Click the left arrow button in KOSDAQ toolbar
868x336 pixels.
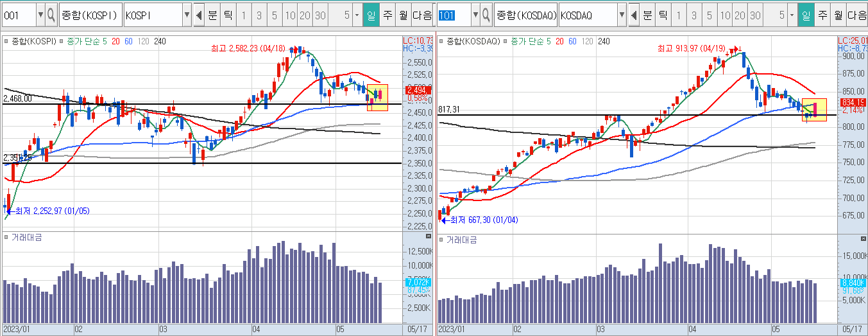coord(634,14)
